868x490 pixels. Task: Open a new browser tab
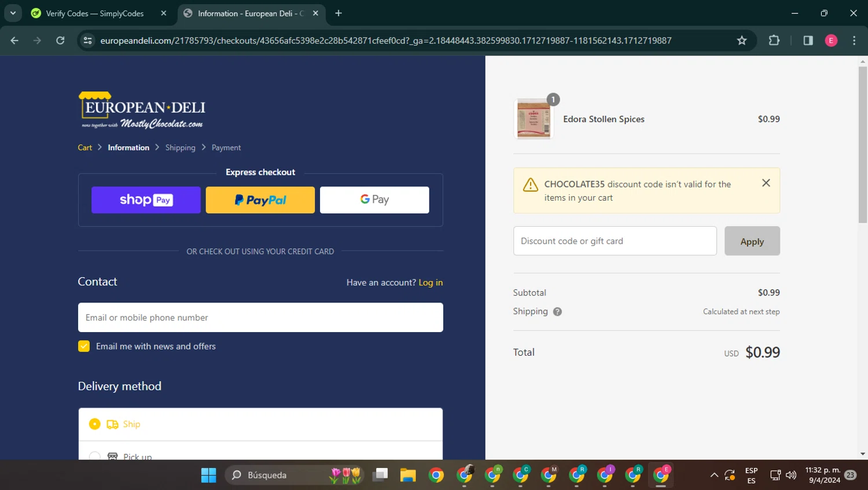[339, 13]
